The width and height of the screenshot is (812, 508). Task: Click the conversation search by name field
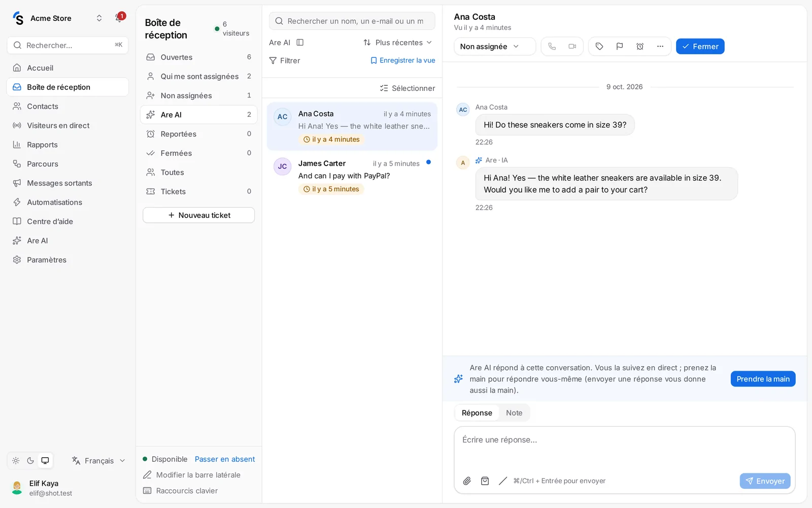click(x=352, y=21)
